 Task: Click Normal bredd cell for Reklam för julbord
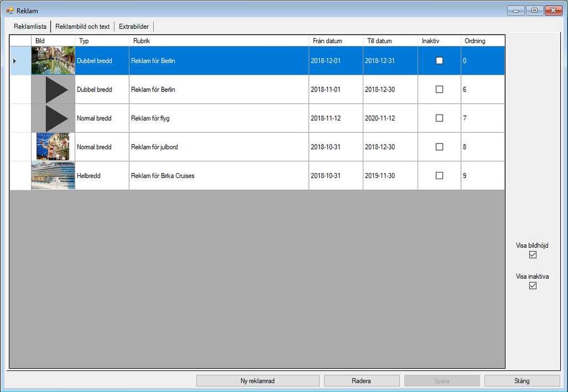[102, 146]
